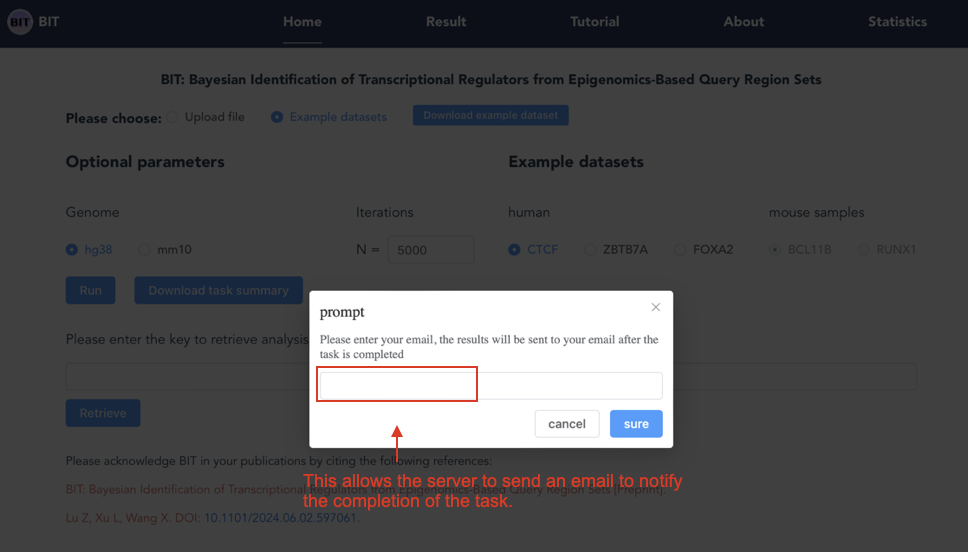968x552 pixels.
Task: Click the email input field in prompt
Action: click(491, 385)
